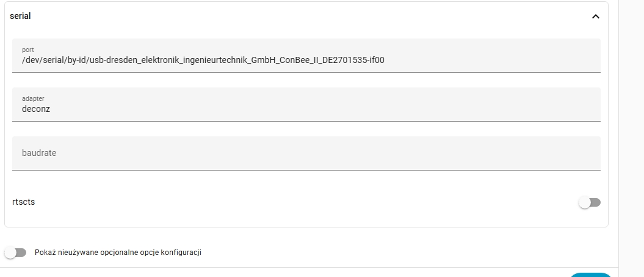
Task: Click the empty baudrate field
Action: click(305, 153)
